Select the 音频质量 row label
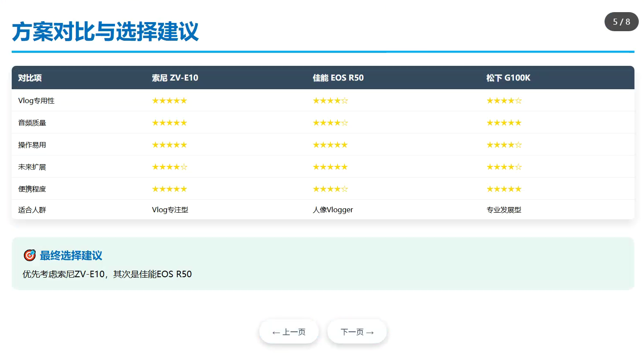The height and width of the screenshot is (353, 644). [x=32, y=123]
